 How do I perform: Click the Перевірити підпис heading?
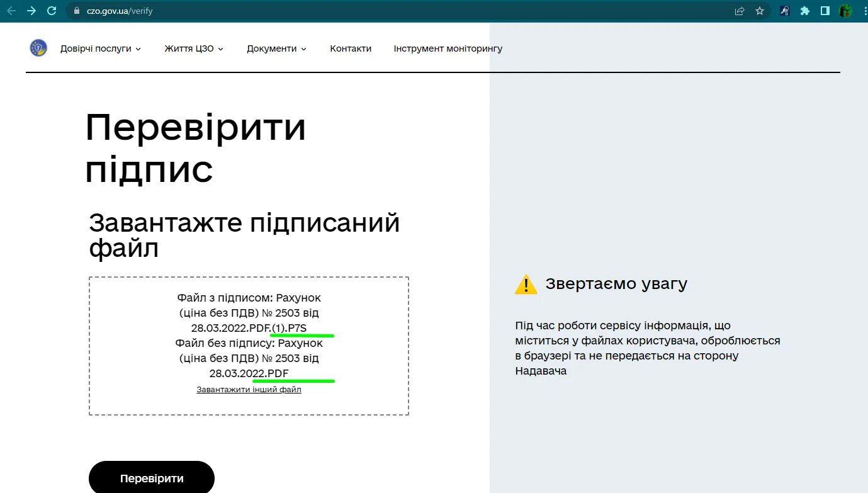click(196, 147)
